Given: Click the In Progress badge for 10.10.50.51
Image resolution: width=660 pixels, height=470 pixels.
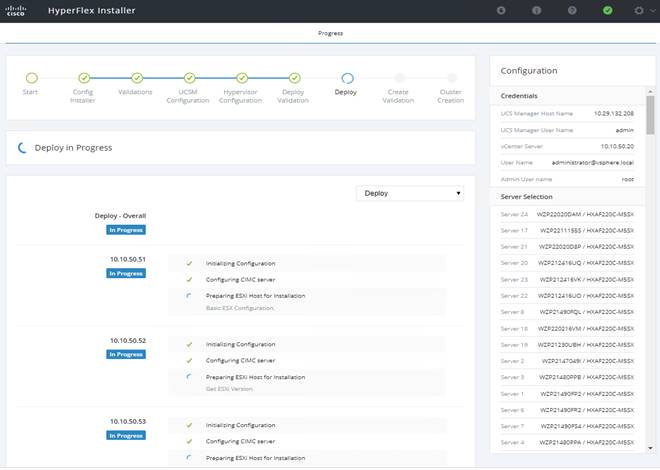Looking at the screenshot, I should point(126,274).
